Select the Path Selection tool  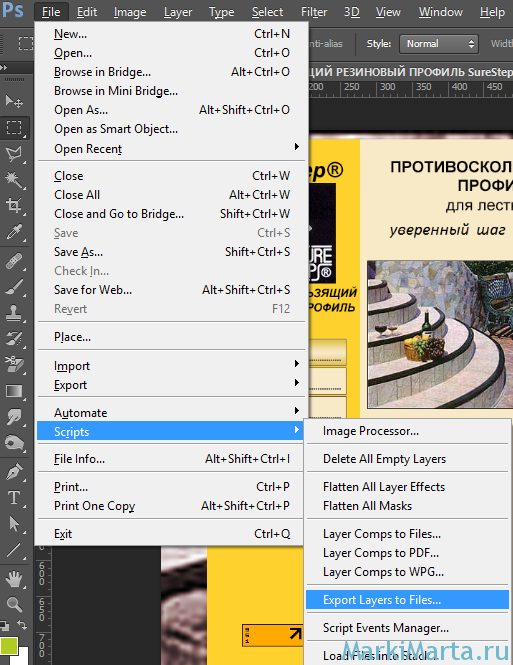(14, 524)
